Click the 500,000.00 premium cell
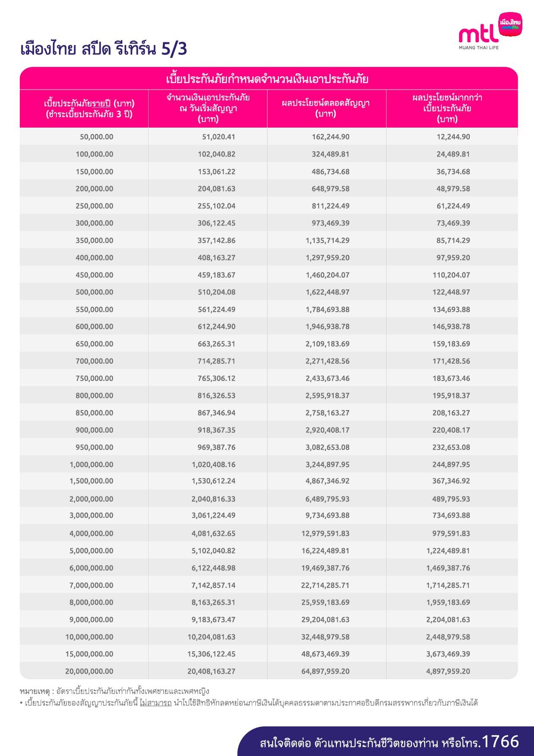534x756 pixels. (x=94, y=292)
